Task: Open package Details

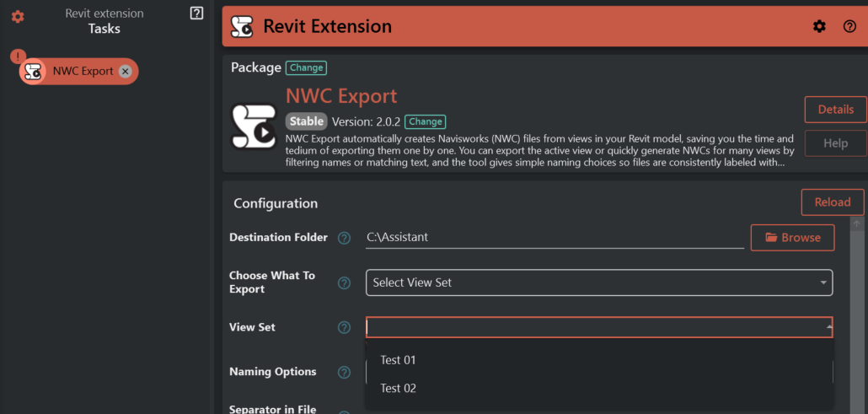Action: point(835,109)
